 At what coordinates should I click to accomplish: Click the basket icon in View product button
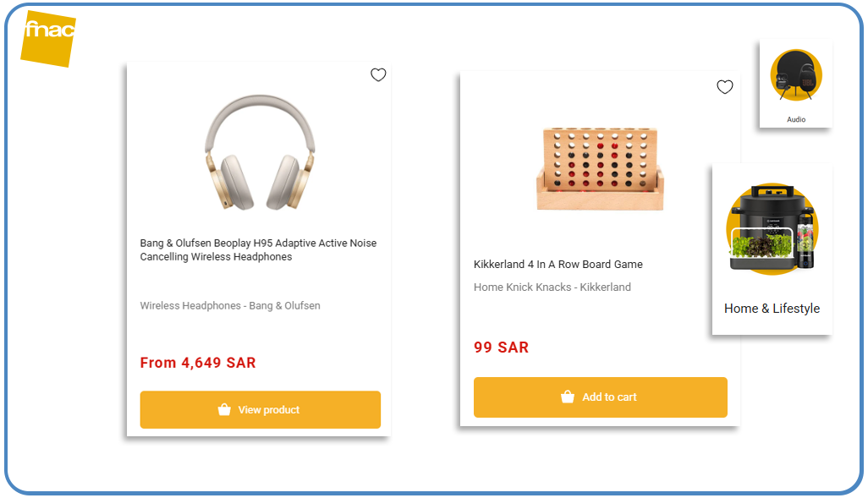coord(224,410)
